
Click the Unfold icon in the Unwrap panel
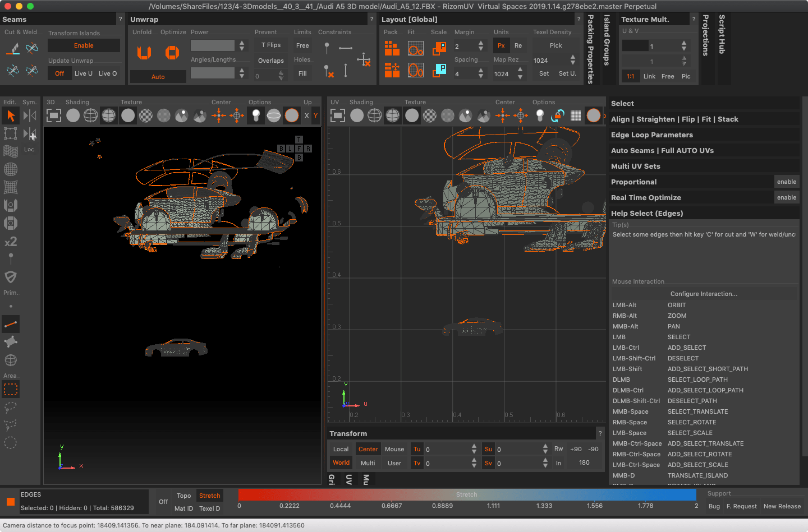click(x=144, y=53)
